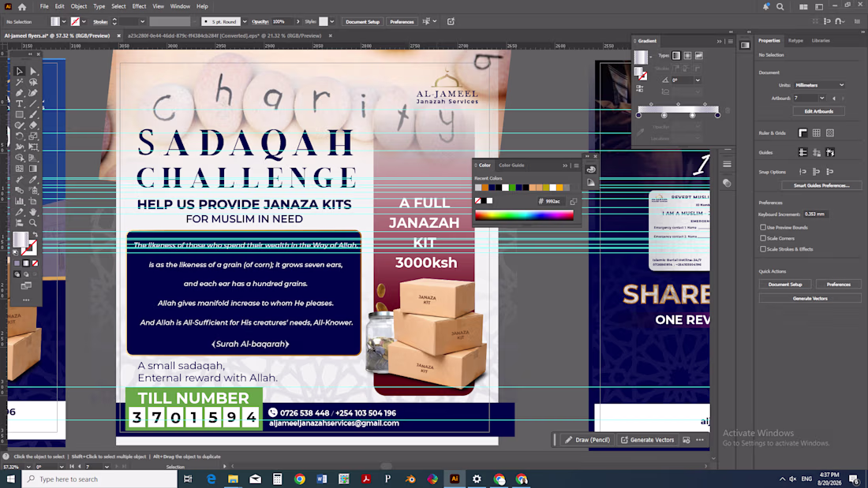868x488 pixels.
Task: Click Document Setup in the control bar
Action: (x=363, y=21)
